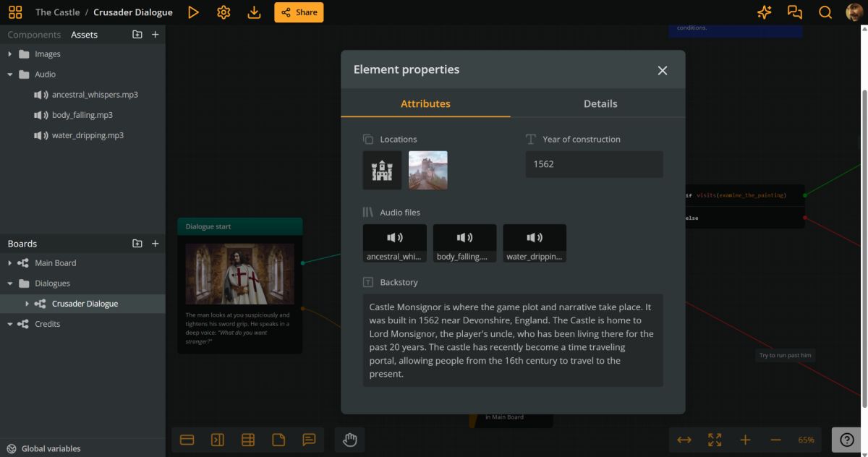Close the Element properties dialog
This screenshot has width=868, height=457.
[662, 70]
